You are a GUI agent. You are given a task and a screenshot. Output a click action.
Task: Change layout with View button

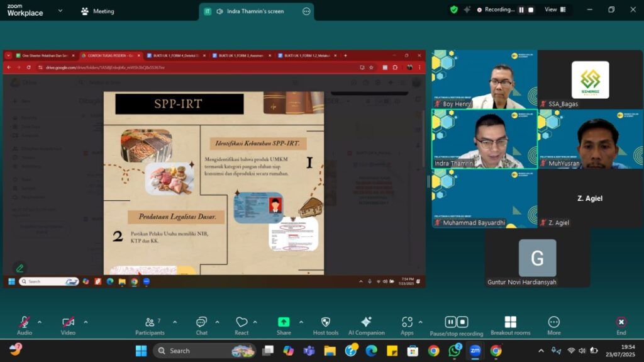[555, 10]
